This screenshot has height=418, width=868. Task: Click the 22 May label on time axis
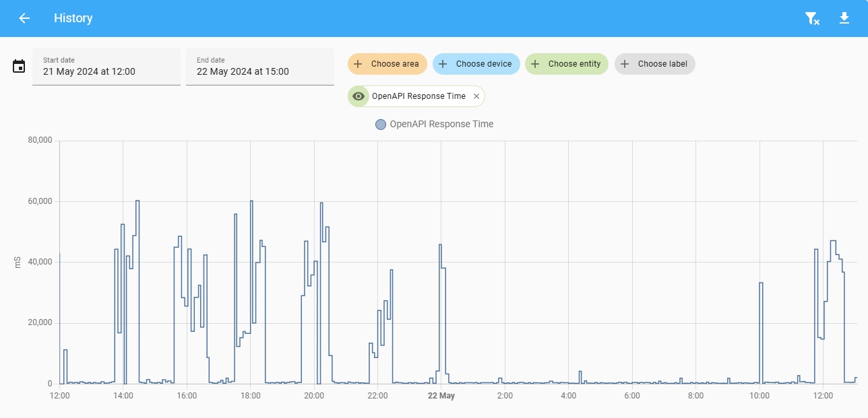(441, 396)
